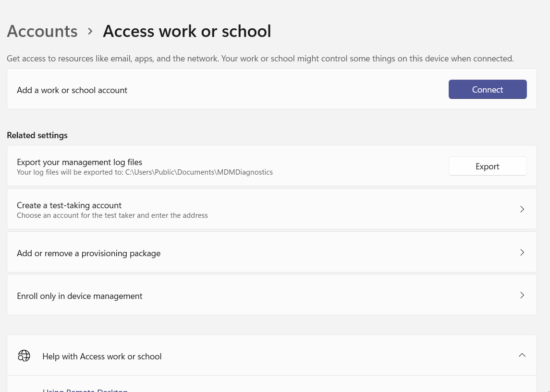Click the arrow on Add or remove a provisioning package
Screen dimensions: 550x392
tap(522, 252)
